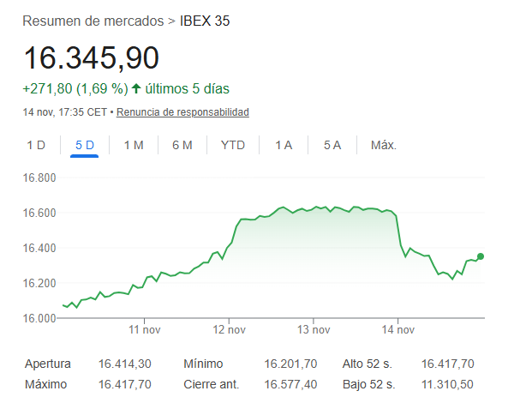Click the 14 nov date on the axis
The width and height of the screenshot is (532, 409).
[x=398, y=329]
